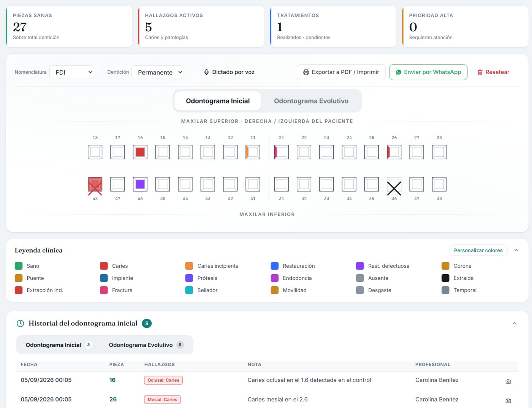
Task: Click the black Extraída color swatch
Action: [445, 278]
